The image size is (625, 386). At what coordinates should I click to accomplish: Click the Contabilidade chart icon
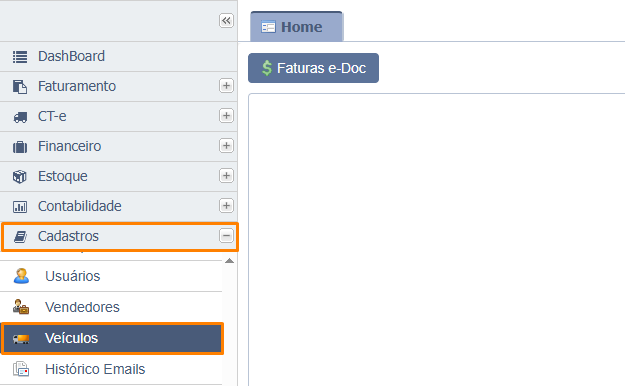click(x=20, y=207)
